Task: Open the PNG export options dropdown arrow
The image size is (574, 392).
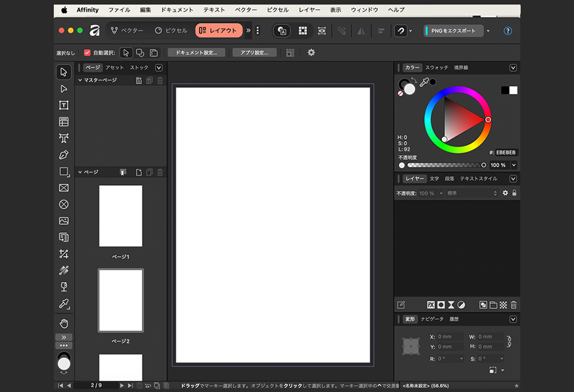Action: 488,31
